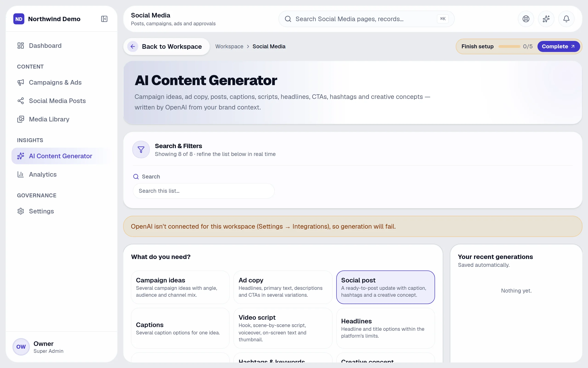This screenshot has width=588, height=368.
Task: Focus the Search Social Media field
Action: [x=366, y=19]
